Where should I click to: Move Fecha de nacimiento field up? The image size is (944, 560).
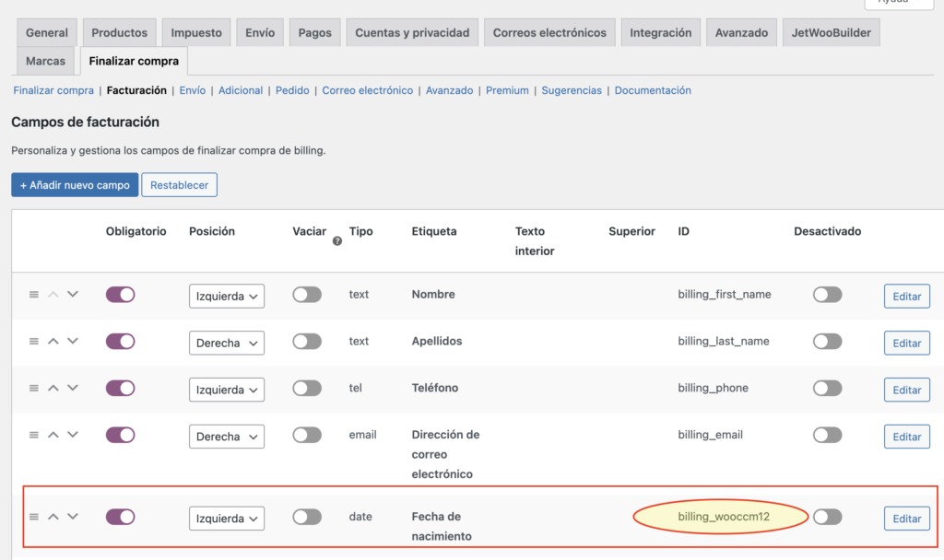pos(53,517)
